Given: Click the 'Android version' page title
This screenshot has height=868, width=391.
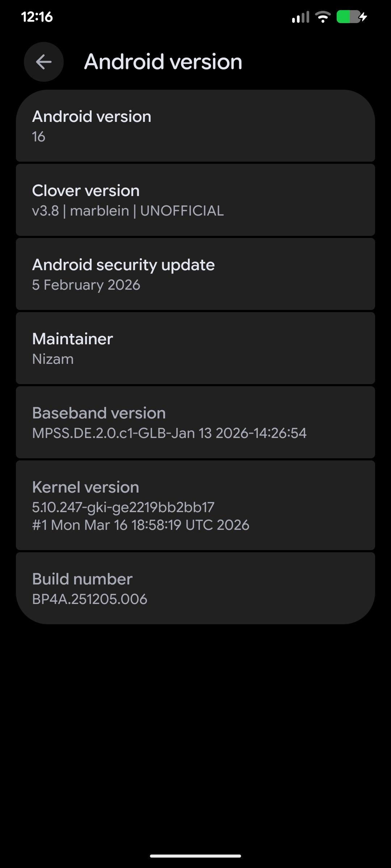Looking at the screenshot, I should [x=163, y=62].
